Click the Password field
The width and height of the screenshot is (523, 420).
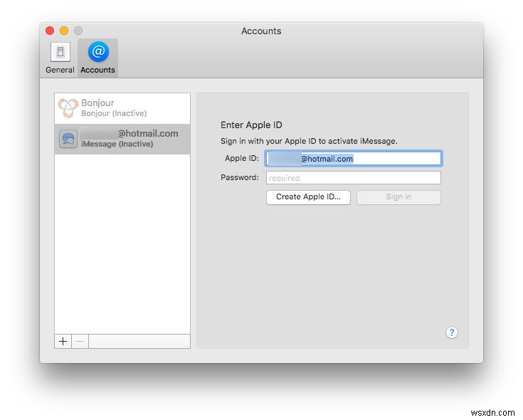click(354, 178)
